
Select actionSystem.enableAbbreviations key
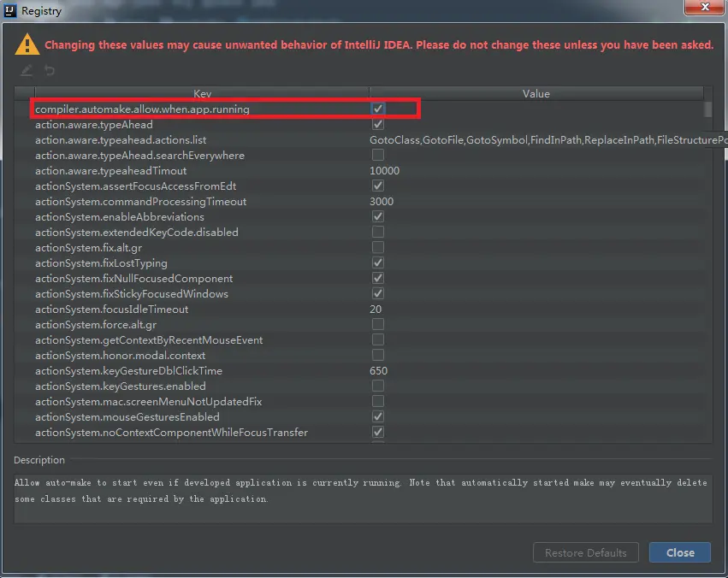(120, 216)
